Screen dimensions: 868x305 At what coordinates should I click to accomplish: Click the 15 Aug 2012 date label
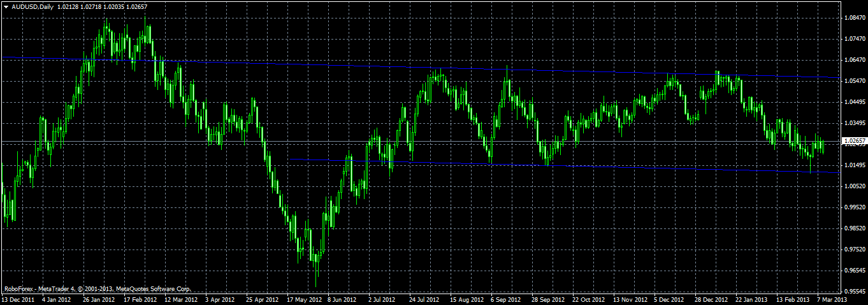point(467,299)
